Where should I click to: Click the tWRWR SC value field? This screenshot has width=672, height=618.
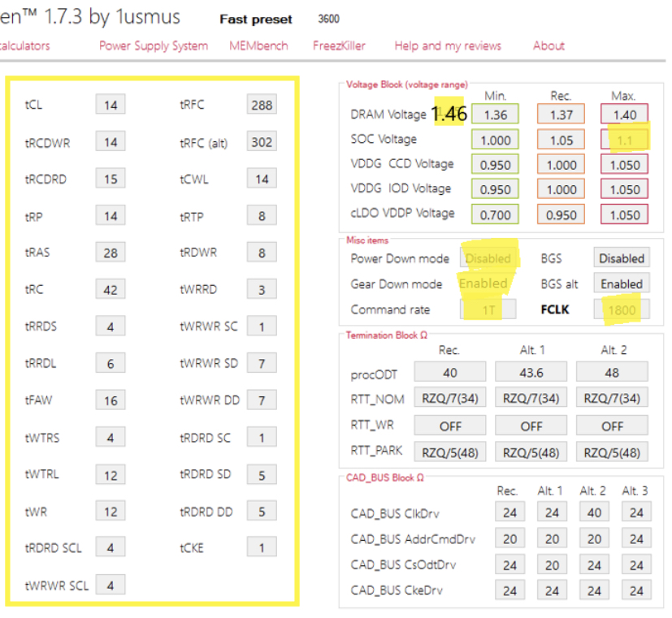click(x=262, y=326)
